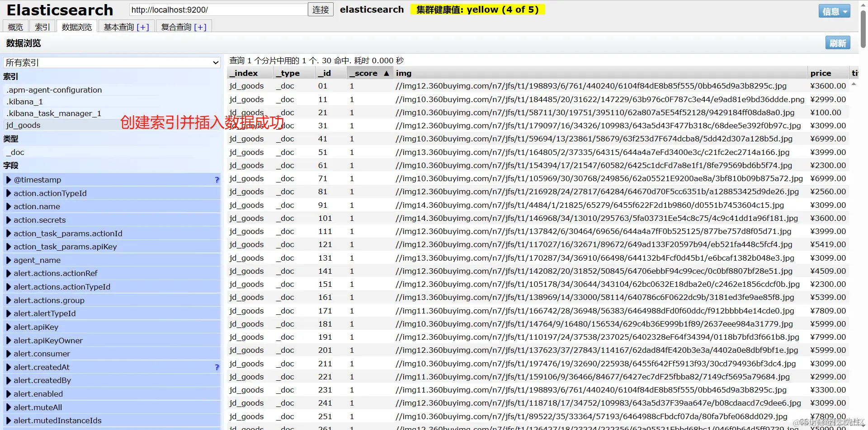Click the localhost:9200 connection URL field
Image resolution: width=868 pixels, height=430 pixels.
tap(218, 9)
